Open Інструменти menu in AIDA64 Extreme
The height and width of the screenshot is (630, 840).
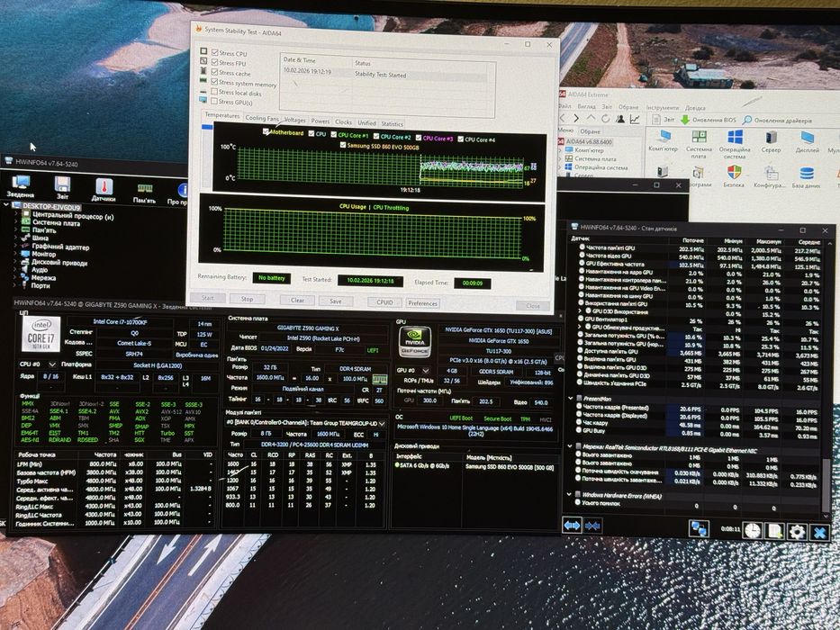[x=662, y=107]
